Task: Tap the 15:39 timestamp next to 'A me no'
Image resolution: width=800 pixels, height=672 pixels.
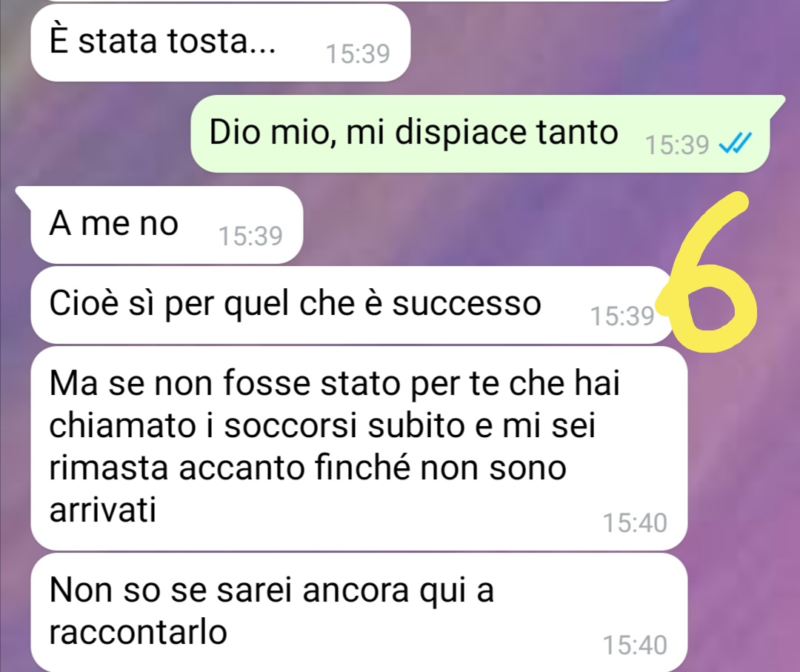Action: [250, 236]
